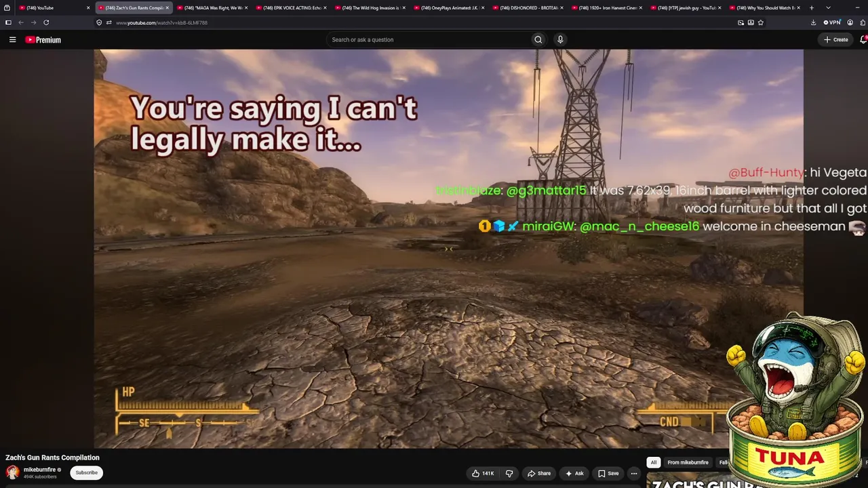Open Why You Should Watch tab
868x488 pixels.
(x=766, y=7)
